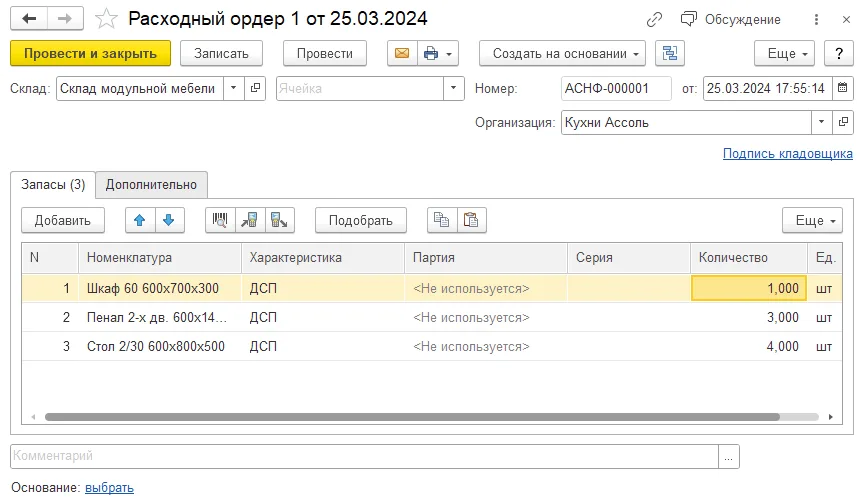Expand the Склад dropdown list
This screenshot has height=502, width=867.
click(x=233, y=88)
